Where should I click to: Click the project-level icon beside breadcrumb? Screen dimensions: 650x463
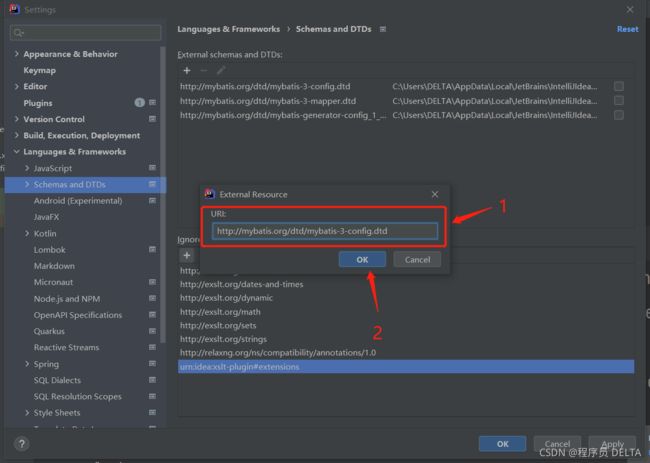383,29
